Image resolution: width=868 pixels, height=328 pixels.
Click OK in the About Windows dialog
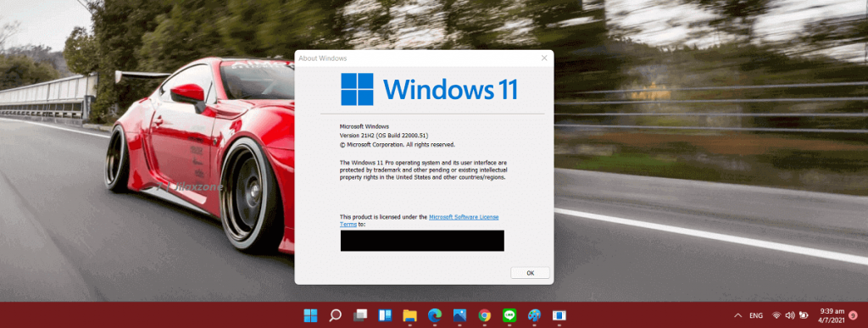530,273
